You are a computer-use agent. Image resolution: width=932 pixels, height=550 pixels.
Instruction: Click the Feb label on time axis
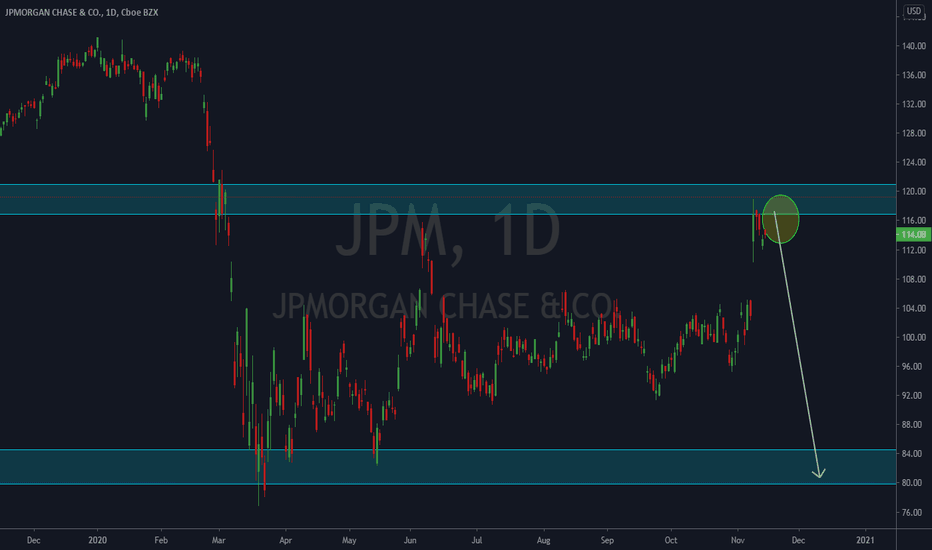tap(161, 540)
